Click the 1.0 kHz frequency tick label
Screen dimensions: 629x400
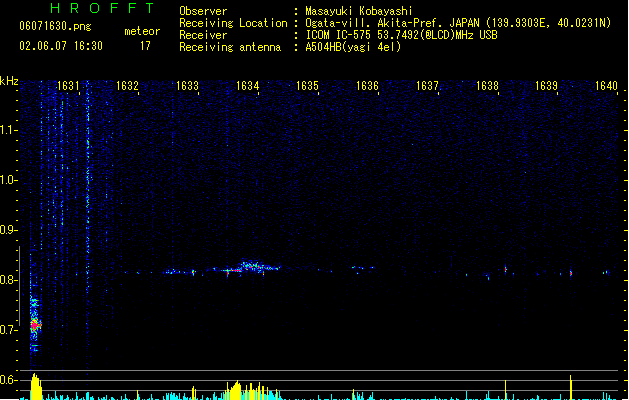[7, 180]
